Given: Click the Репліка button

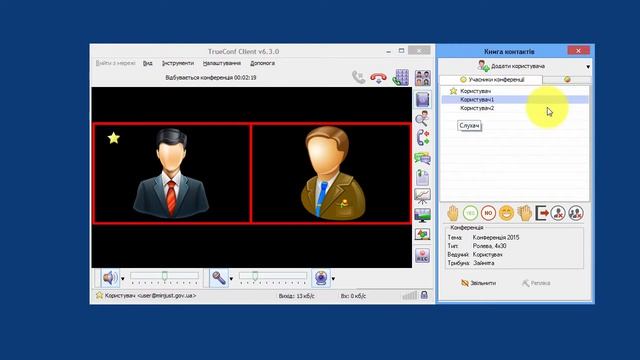Looking at the screenshot, I should coord(536,283).
